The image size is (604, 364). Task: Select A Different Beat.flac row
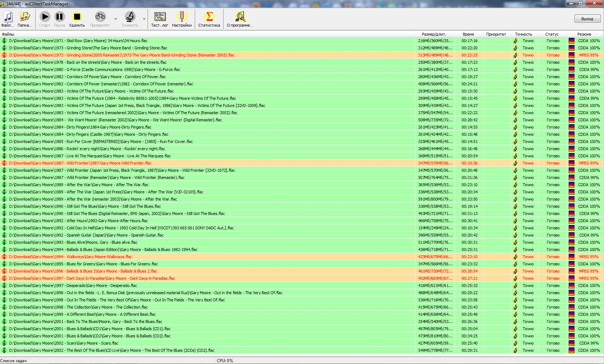(x=302, y=314)
